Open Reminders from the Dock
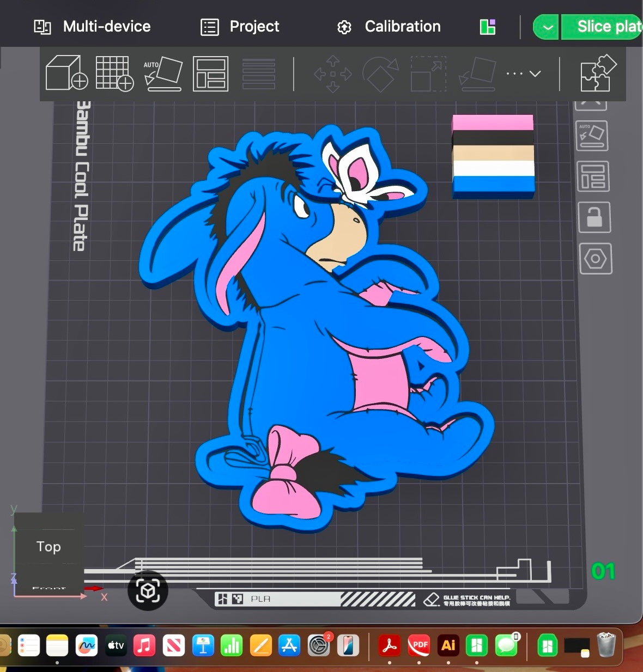Viewport: 643px width, 672px height. click(x=29, y=646)
